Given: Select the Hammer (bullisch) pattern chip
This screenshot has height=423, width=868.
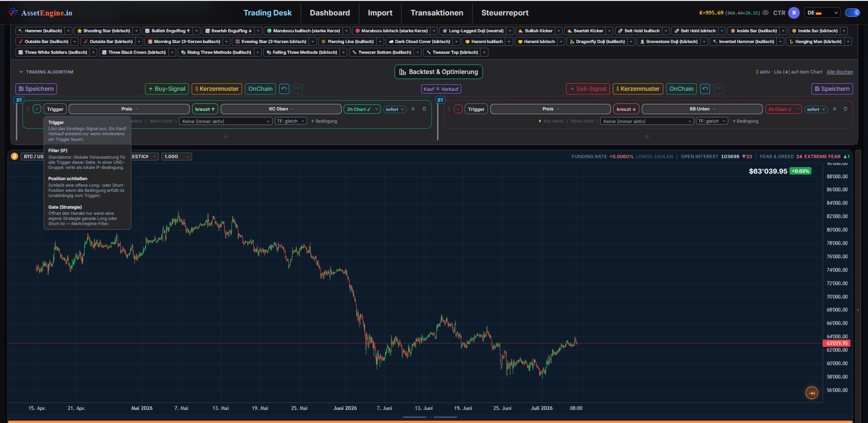Looking at the screenshot, I should coord(40,31).
